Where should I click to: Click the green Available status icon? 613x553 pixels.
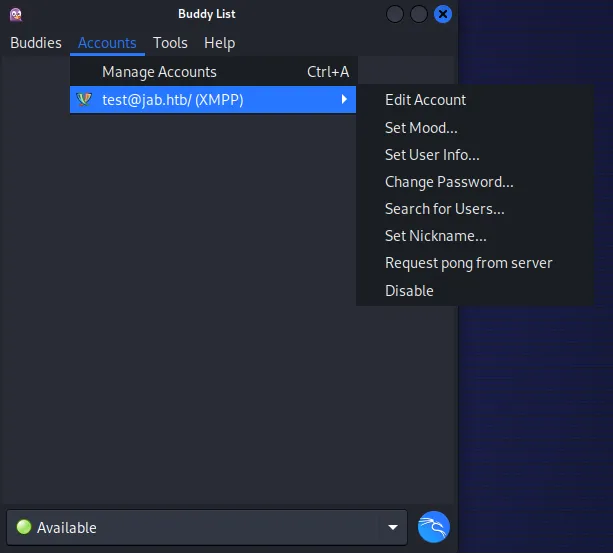coord(24,527)
